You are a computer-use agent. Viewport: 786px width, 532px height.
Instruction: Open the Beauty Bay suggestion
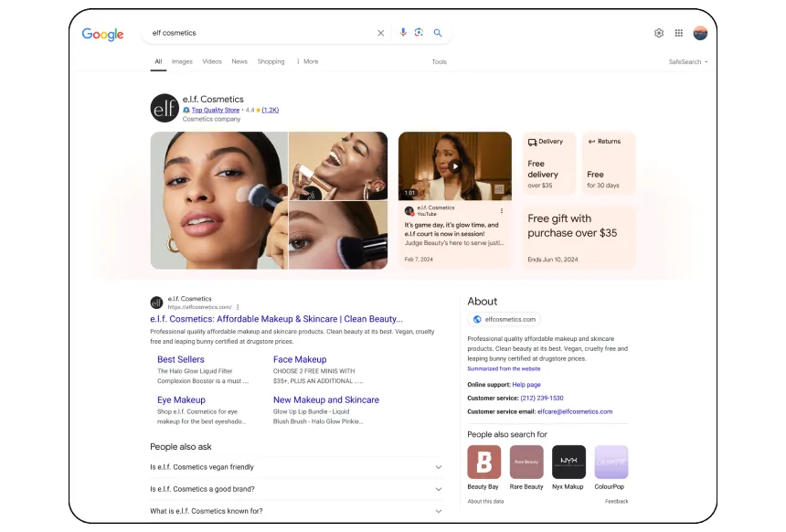483,462
